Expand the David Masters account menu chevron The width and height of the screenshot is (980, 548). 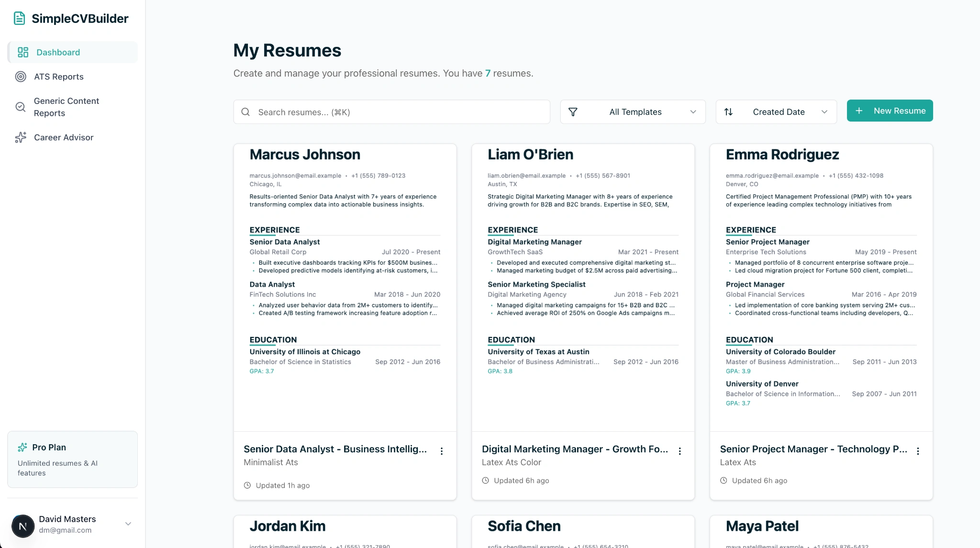click(128, 524)
